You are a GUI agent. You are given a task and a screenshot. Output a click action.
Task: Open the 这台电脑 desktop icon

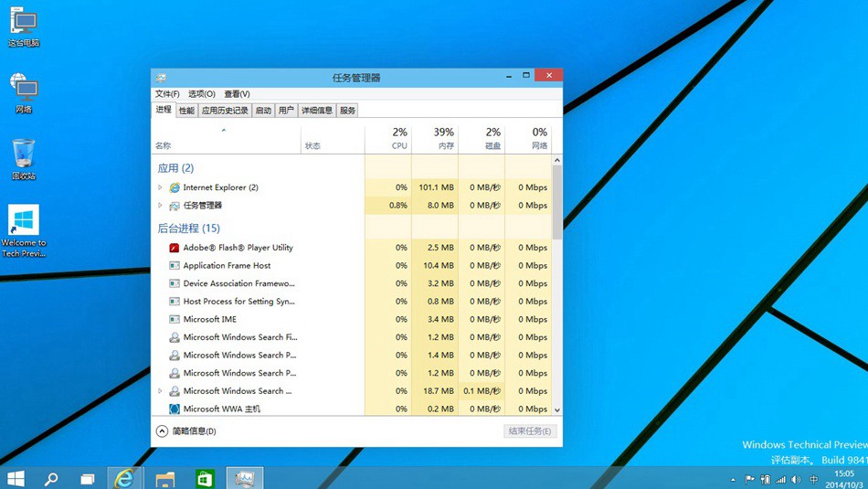tap(23, 27)
